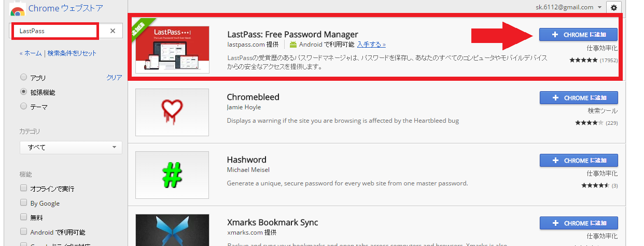Enable 無料 checkbox
The width and height of the screenshot is (644, 246).
(23, 218)
